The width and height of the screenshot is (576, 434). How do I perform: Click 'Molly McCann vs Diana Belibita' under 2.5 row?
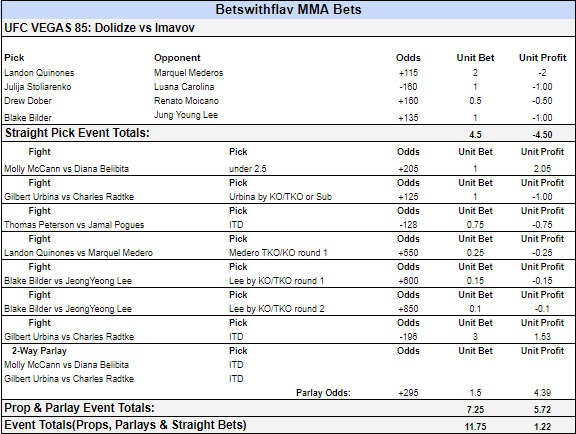pos(66,169)
